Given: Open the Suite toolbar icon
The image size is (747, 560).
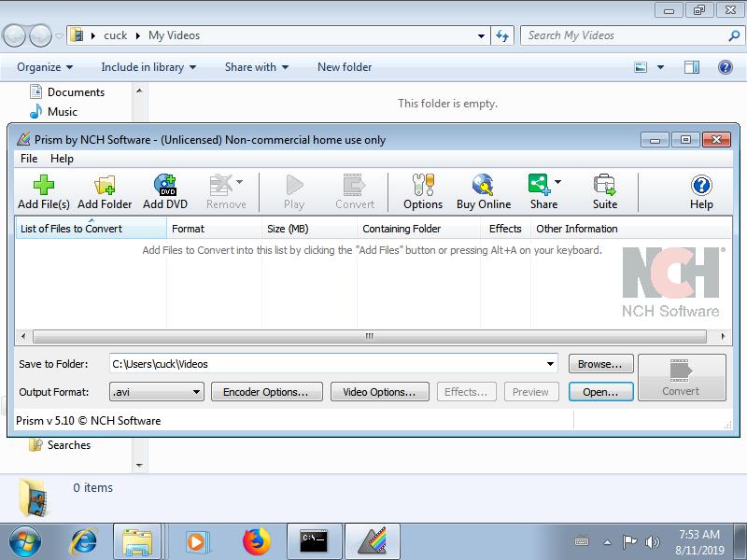Looking at the screenshot, I should click(605, 191).
